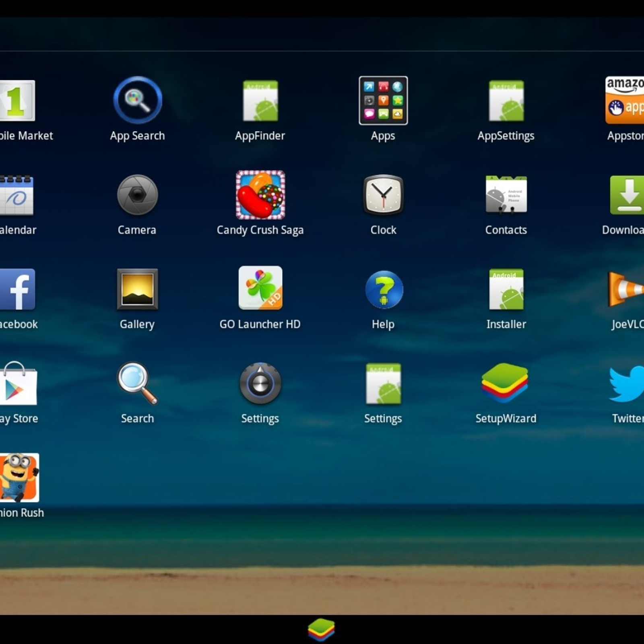
Task: Click the "AppSettings" label text
Action: 506,136
